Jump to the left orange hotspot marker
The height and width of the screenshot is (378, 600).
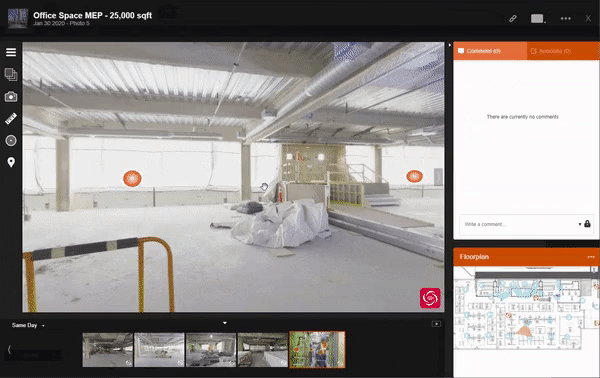point(132,179)
